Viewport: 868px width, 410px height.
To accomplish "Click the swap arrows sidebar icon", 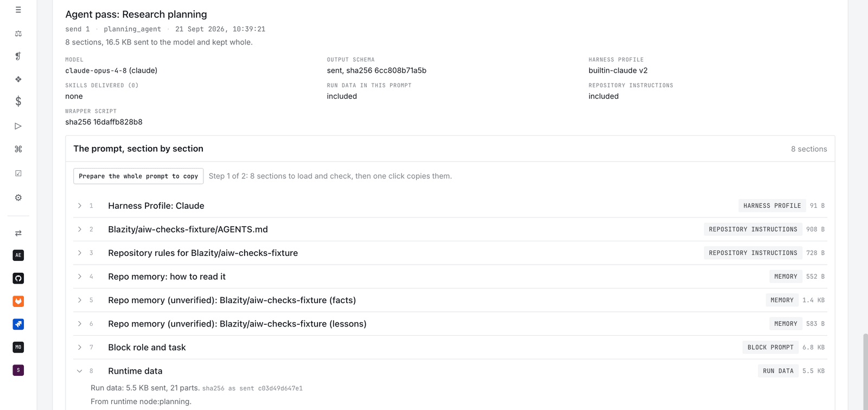I will [18, 233].
